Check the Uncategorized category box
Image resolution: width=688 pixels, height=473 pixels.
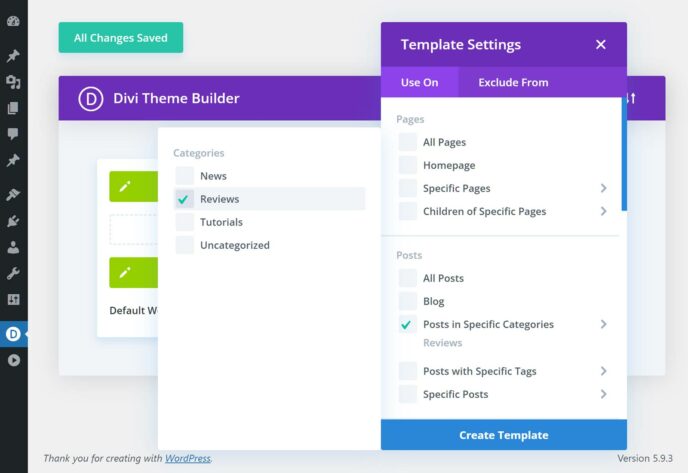tap(184, 245)
